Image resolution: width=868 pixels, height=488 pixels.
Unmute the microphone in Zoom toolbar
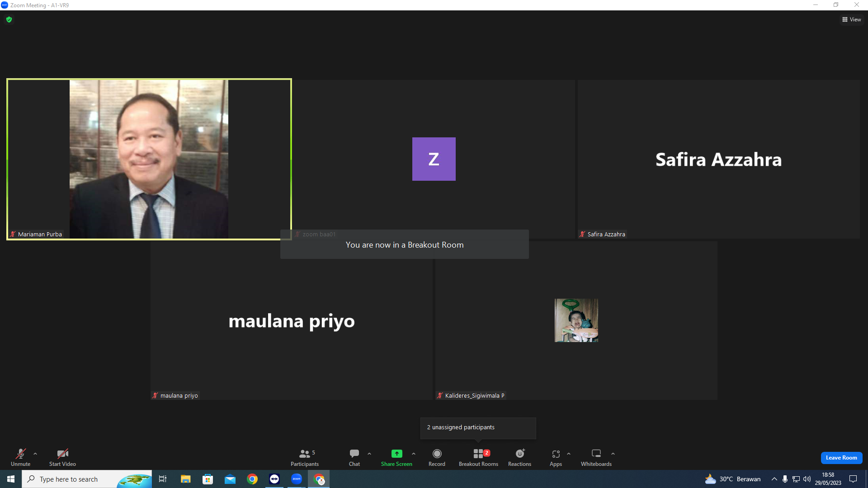[20, 457]
